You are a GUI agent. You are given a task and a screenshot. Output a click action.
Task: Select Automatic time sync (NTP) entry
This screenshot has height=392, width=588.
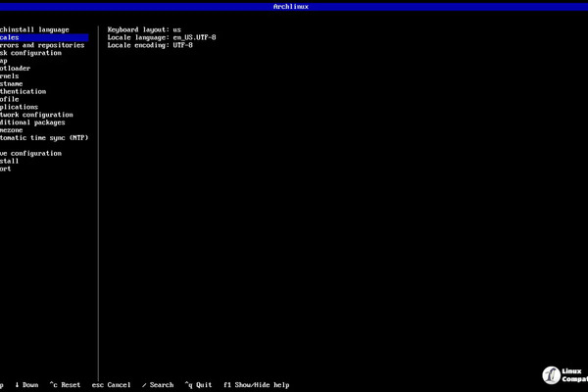44,137
